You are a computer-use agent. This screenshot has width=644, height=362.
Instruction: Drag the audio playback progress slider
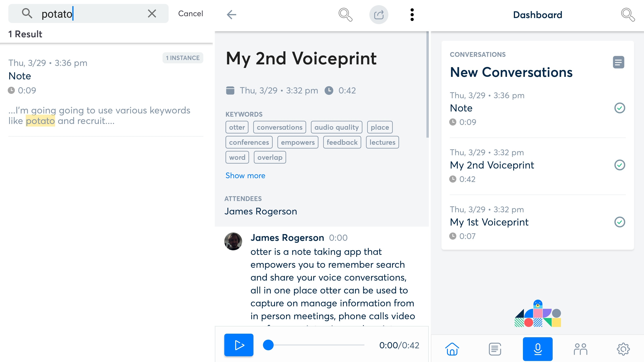(x=268, y=345)
